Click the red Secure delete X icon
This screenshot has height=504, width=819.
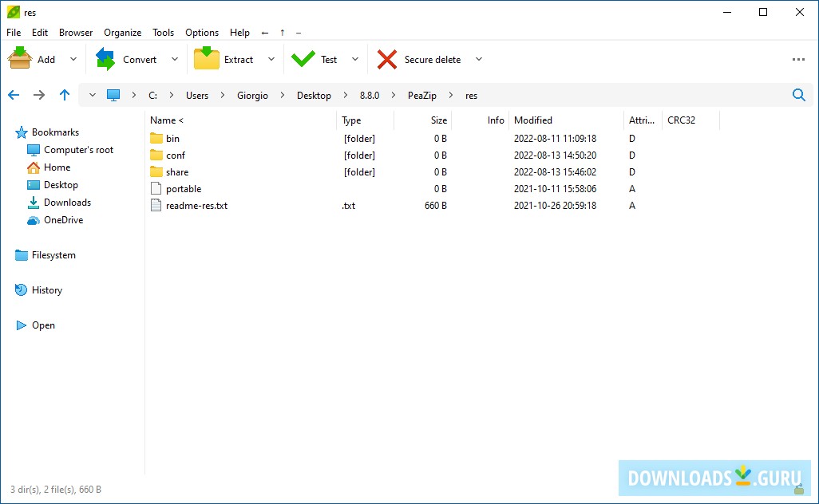coord(387,60)
